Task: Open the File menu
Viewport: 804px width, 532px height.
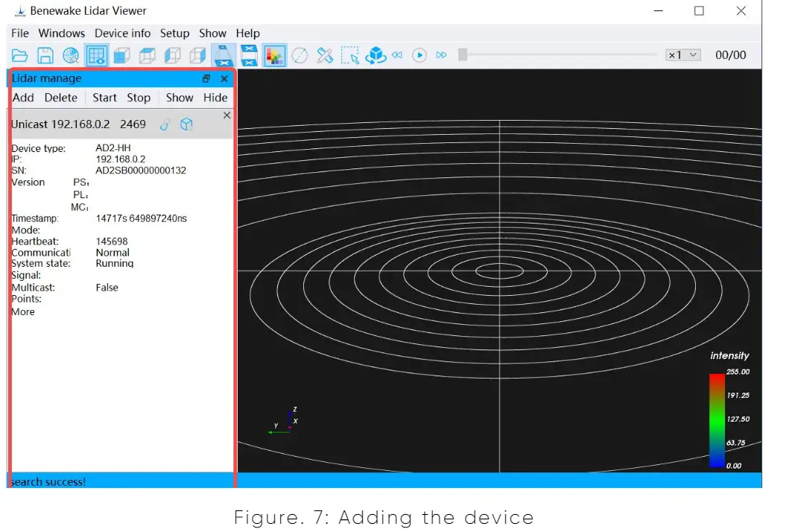Action: pos(20,34)
